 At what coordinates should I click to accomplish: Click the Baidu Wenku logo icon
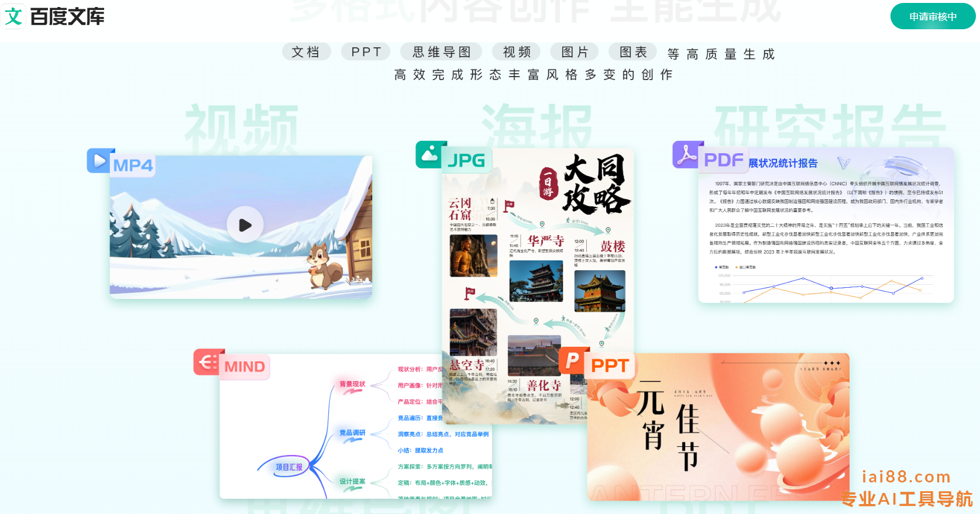coord(13,16)
